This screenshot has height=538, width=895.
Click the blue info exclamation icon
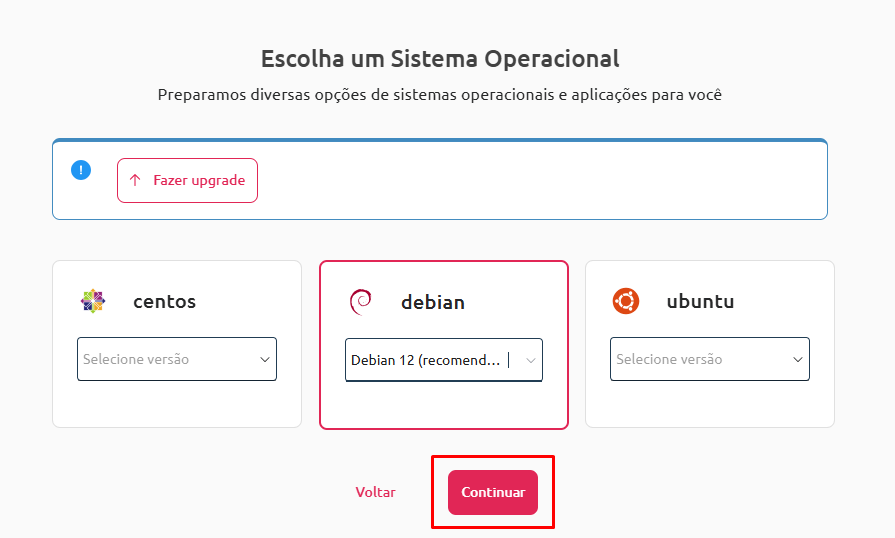(81, 170)
